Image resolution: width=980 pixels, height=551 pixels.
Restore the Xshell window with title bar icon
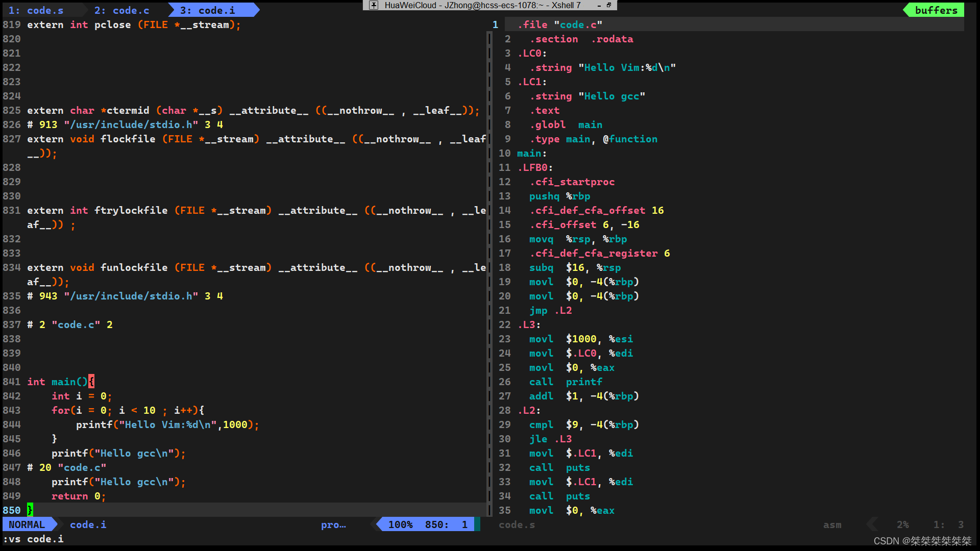pos(609,5)
